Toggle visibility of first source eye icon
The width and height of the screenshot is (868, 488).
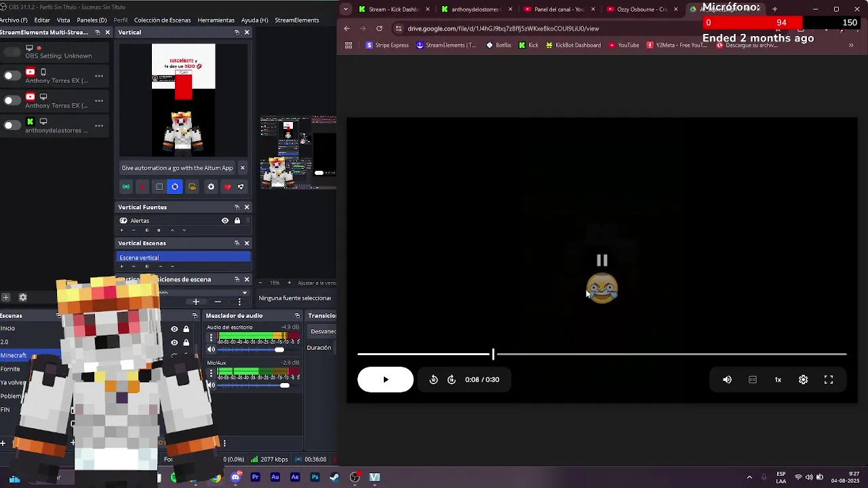(174, 329)
